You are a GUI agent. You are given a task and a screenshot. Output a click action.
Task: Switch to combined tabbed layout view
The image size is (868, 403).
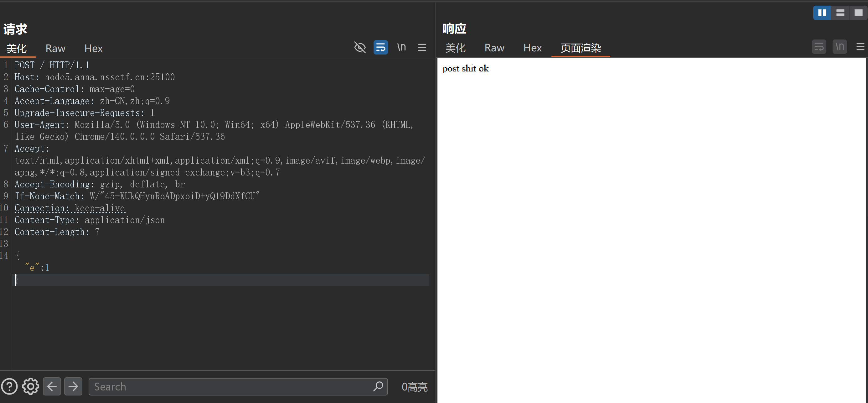[x=858, y=13]
